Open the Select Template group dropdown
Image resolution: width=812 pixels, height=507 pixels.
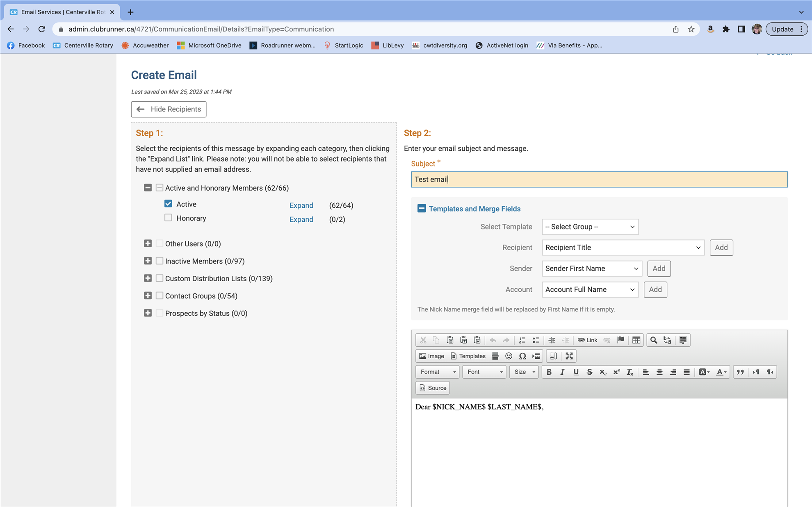click(x=590, y=227)
